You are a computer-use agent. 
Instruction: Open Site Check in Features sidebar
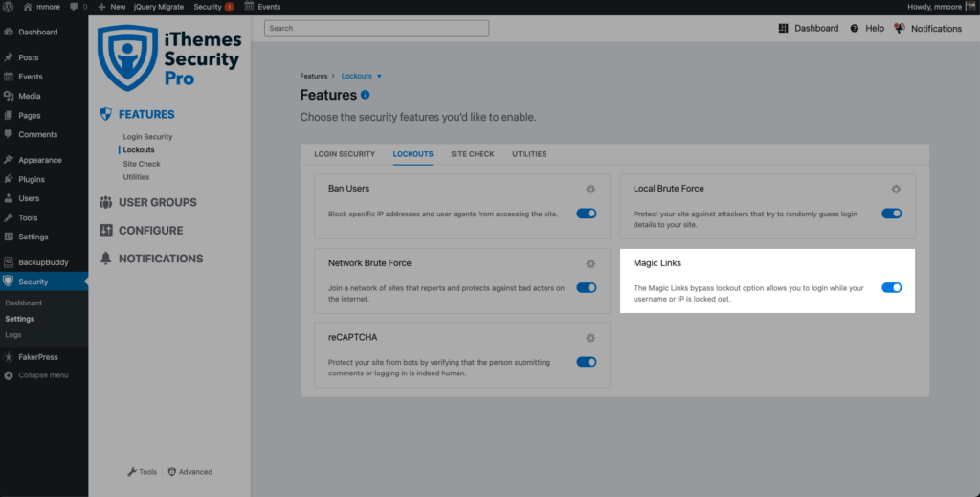click(x=142, y=164)
